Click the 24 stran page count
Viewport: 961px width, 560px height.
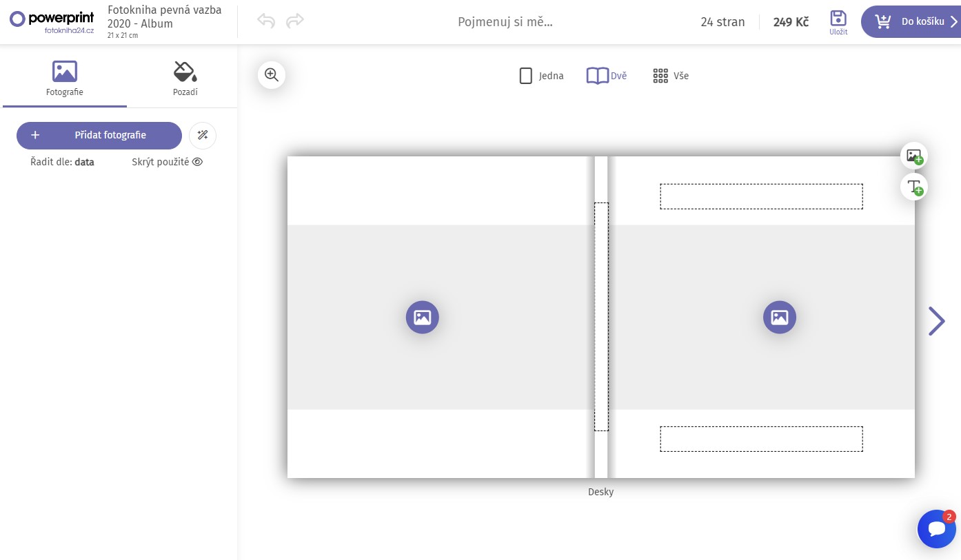[722, 22]
